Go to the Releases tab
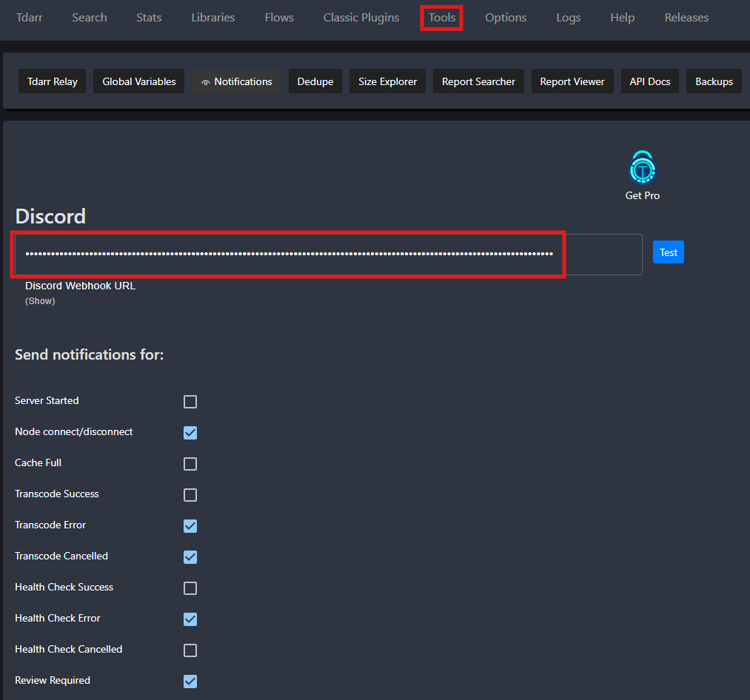Screen dimensions: 750x700 [x=686, y=18]
